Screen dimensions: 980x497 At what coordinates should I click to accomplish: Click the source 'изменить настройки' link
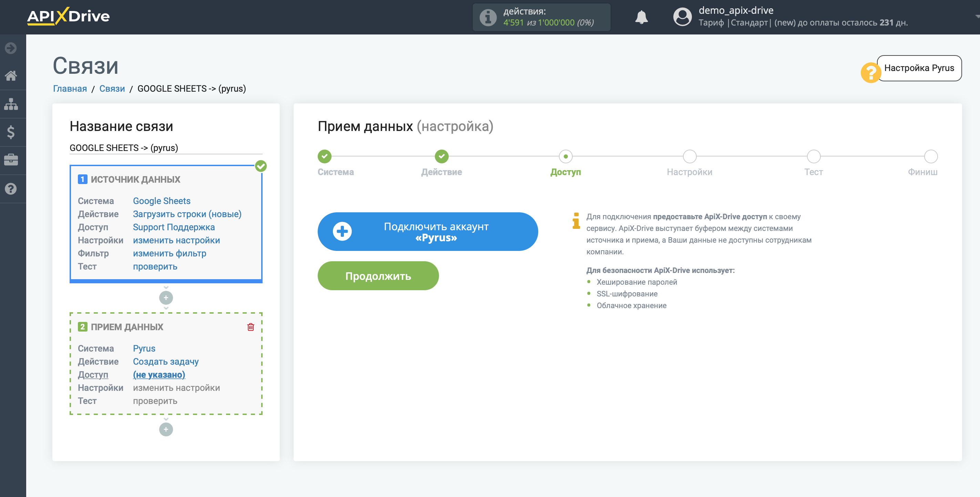tap(176, 240)
